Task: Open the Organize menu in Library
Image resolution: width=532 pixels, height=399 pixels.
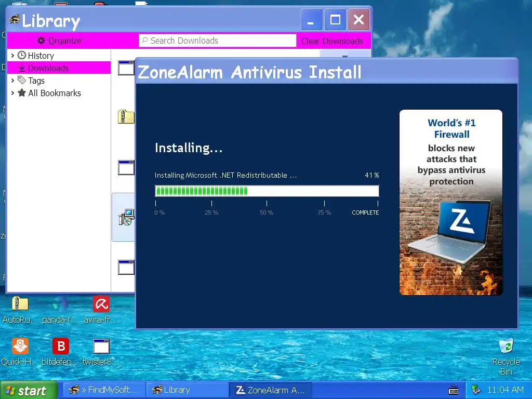Action: (x=61, y=41)
